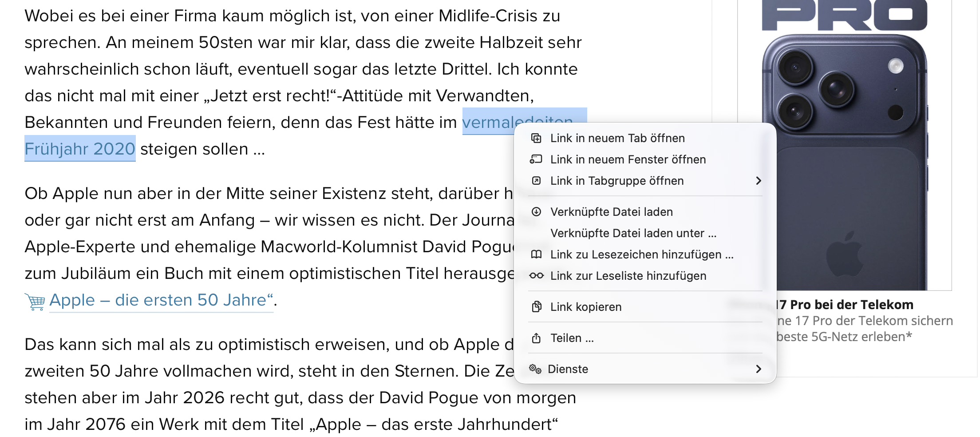Click the gears icon beside "Dienste"

click(x=536, y=369)
